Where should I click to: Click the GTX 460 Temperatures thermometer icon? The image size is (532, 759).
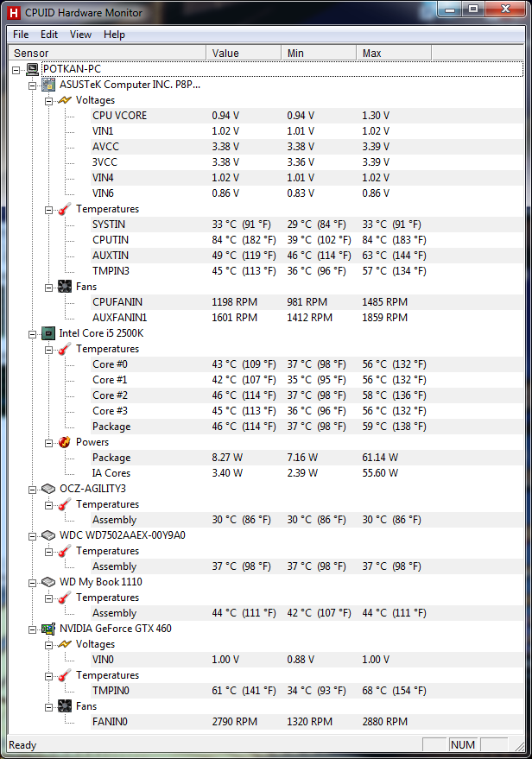tap(65, 675)
